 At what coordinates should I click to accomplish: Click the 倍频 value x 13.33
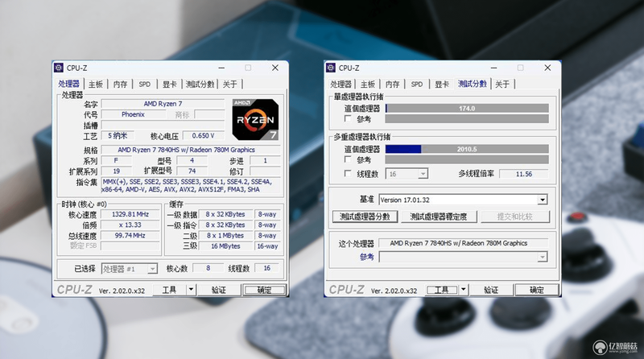coord(130,225)
